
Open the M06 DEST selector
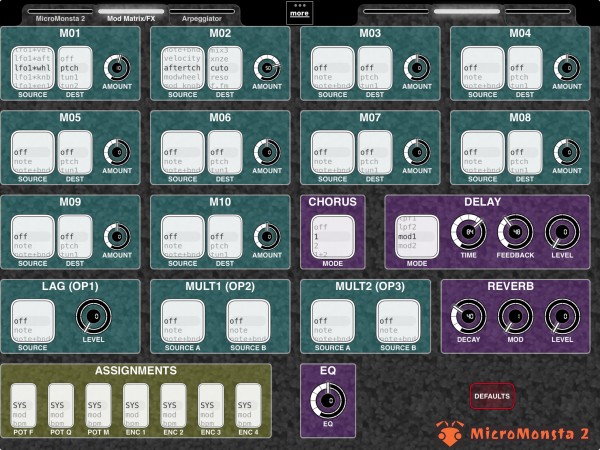225,152
